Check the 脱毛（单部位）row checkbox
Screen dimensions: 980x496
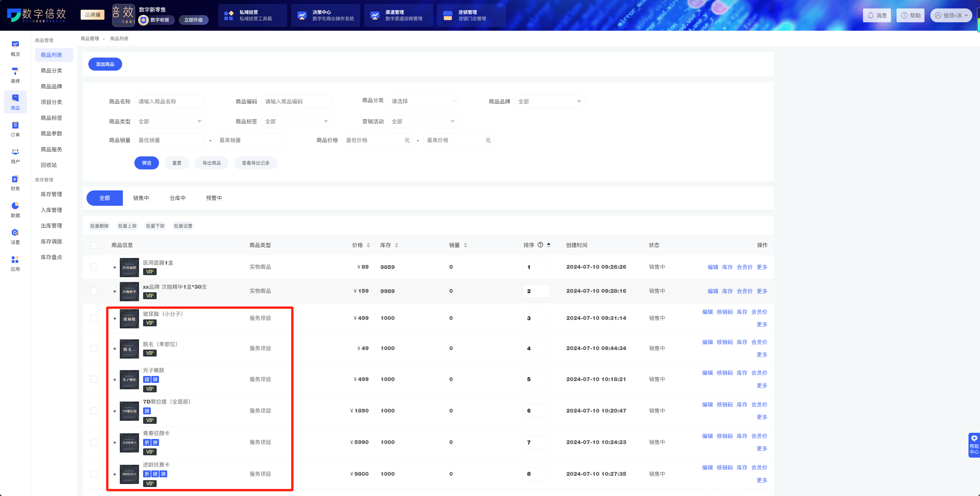tap(94, 348)
